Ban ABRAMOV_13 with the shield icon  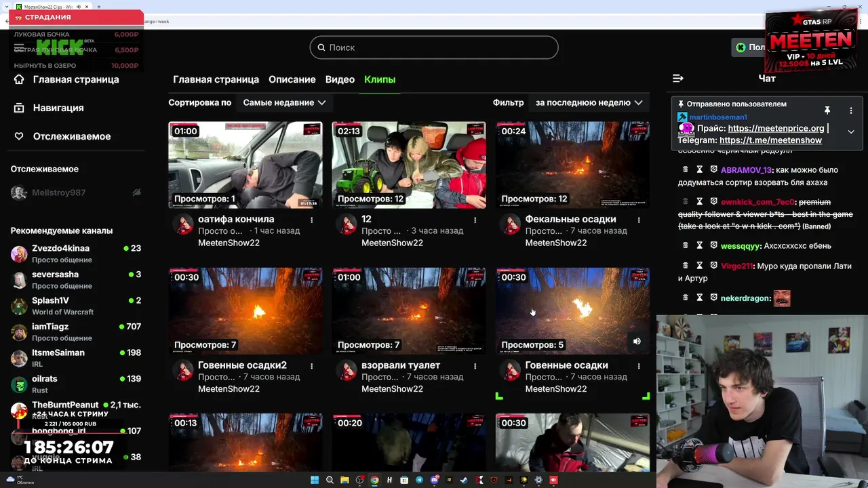pyautogui.click(x=713, y=170)
